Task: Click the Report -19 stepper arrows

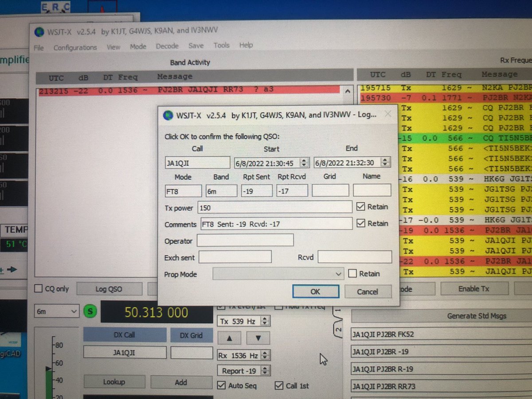Action: (x=265, y=371)
